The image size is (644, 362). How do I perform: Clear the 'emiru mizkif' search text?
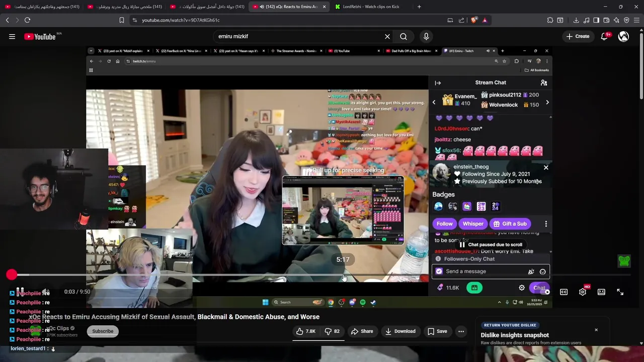tap(387, 36)
